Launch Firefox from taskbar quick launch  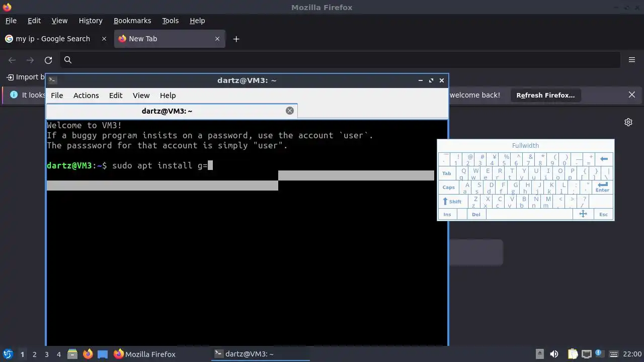tap(88, 354)
